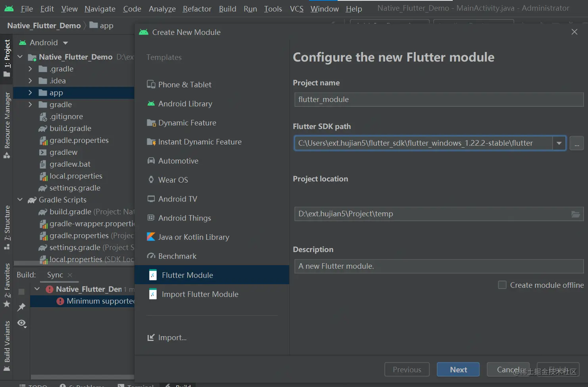The width and height of the screenshot is (588, 387).
Task: Collapse the Gradle Scripts node
Action: (20, 200)
